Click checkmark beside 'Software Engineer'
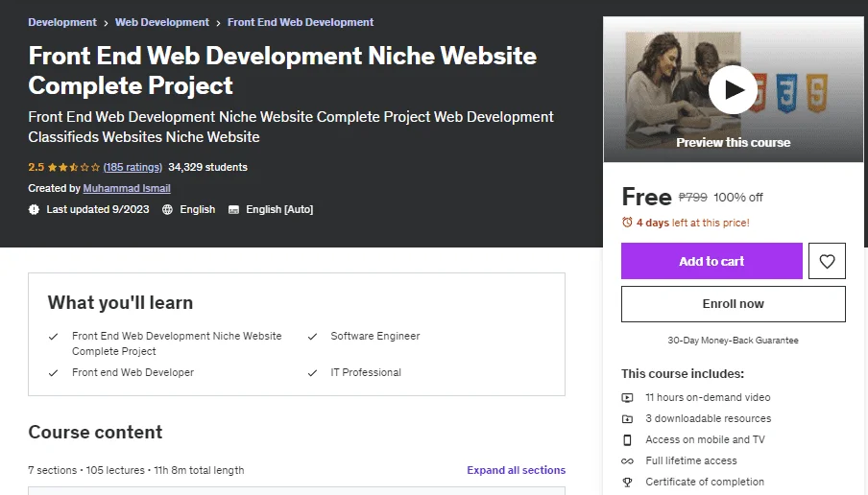 tap(312, 337)
